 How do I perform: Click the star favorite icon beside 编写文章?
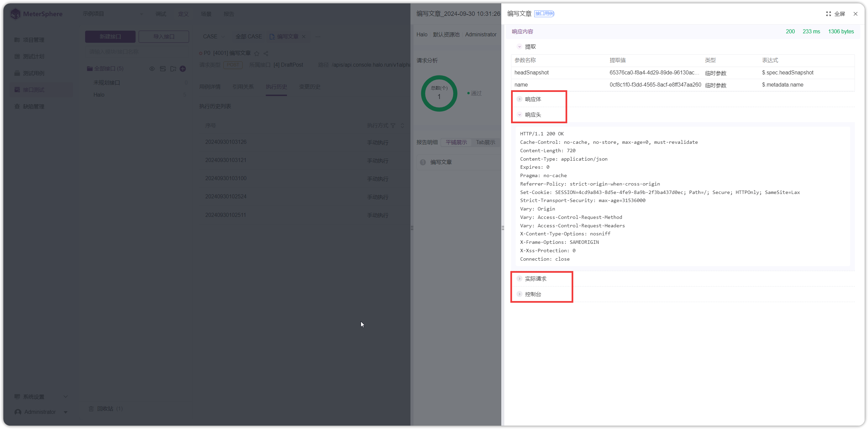257,53
